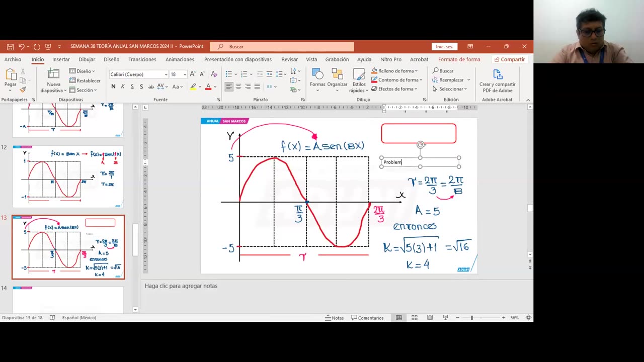Click the notes area 'Haga clic para agregar notas'
Image resolution: width=644 pixels, height=362 pixels.
click(x=181, y=286)
